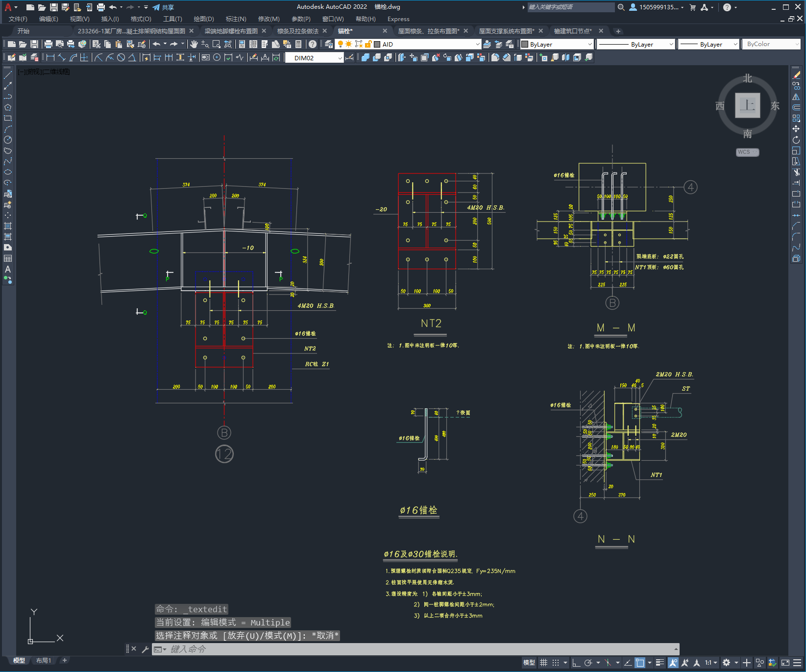Open the Layer Properties Manager icon
Screen dimensions: 806x672
[x=329, y=44]
